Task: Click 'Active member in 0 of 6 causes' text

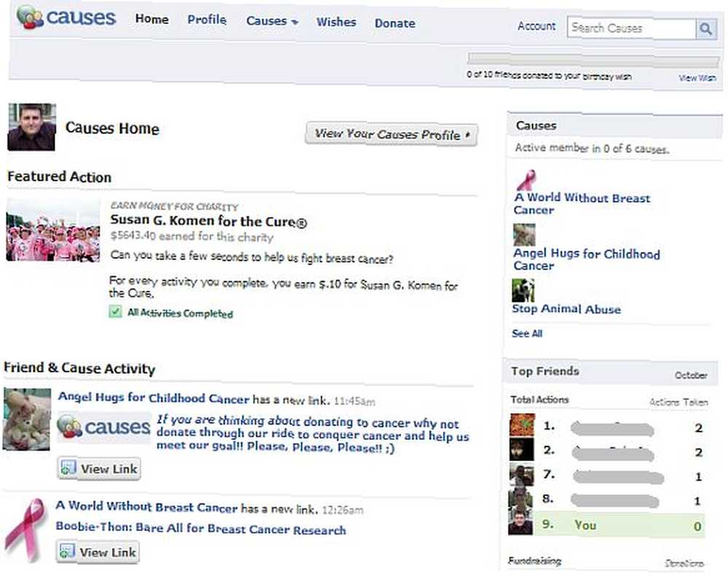Action: (x=592, y=148)
